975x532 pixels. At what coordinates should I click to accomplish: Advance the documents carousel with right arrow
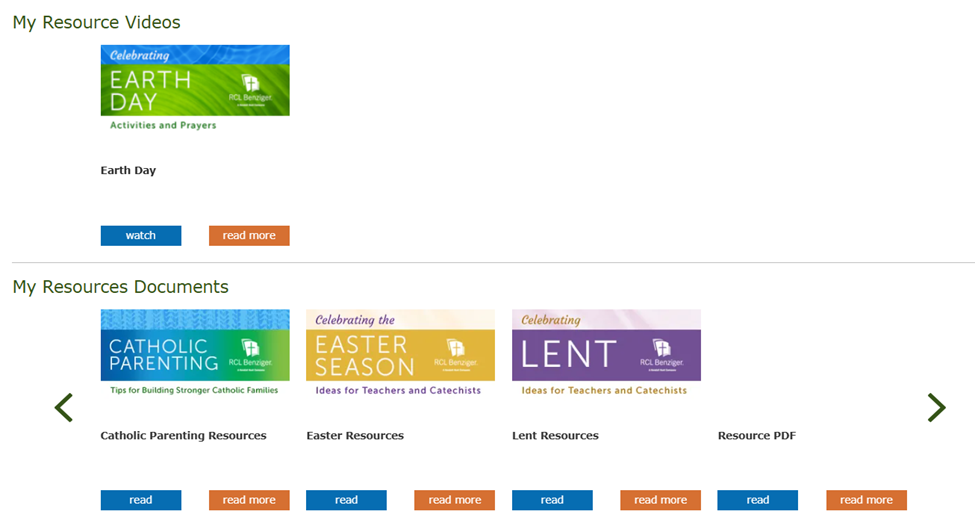(936, 407)
